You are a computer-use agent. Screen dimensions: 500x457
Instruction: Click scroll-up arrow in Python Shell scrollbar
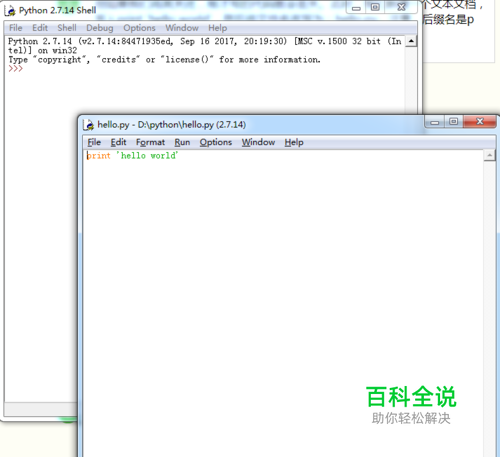tap(411, 41)
